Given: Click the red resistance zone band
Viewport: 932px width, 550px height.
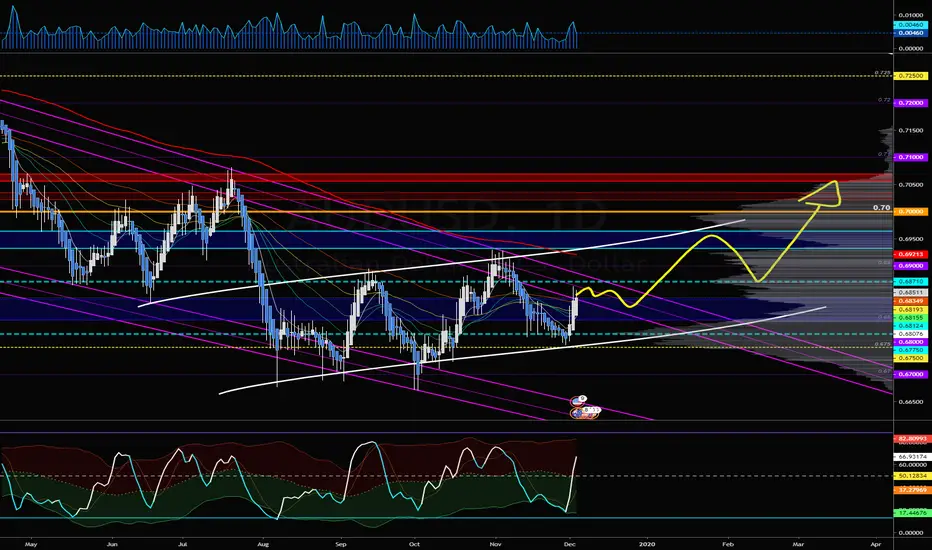Looking at the screenshot, I should pyautogui.click(x=446, y=178).
